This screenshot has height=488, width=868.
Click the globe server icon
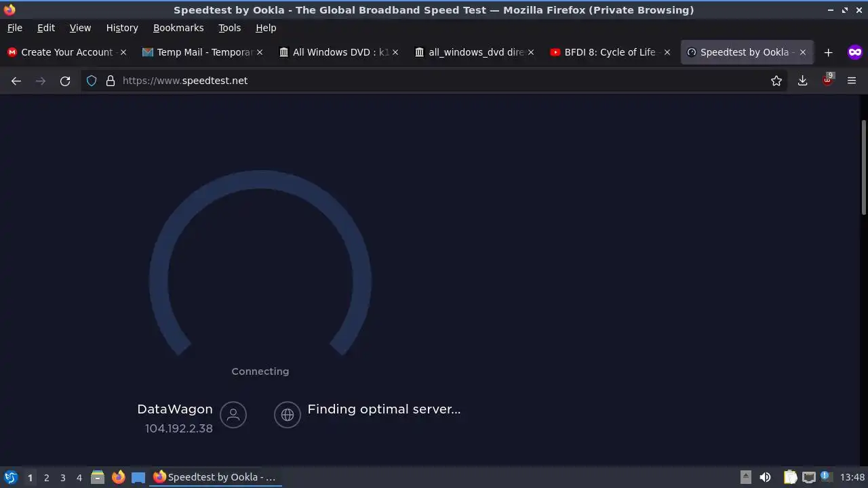(x=288, y=415)
